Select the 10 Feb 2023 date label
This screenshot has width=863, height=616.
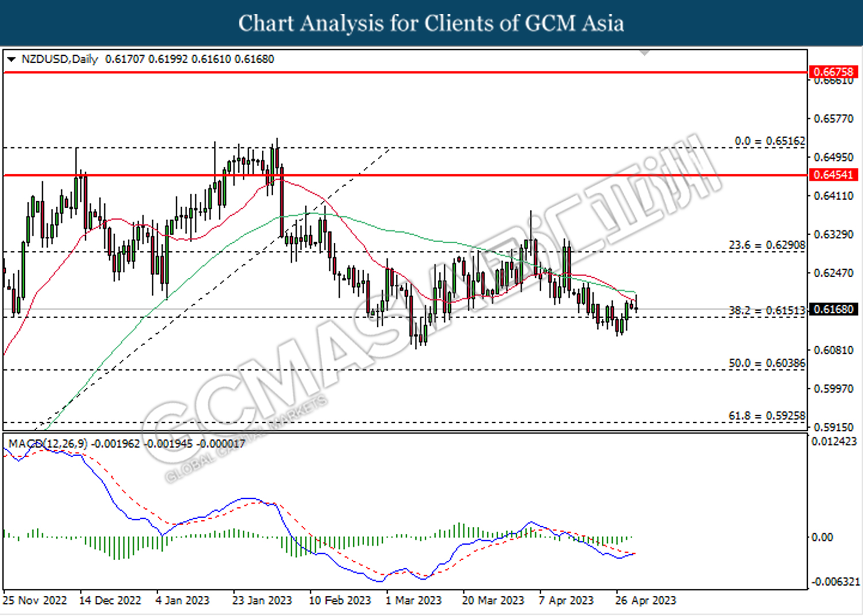click(340, 600)
